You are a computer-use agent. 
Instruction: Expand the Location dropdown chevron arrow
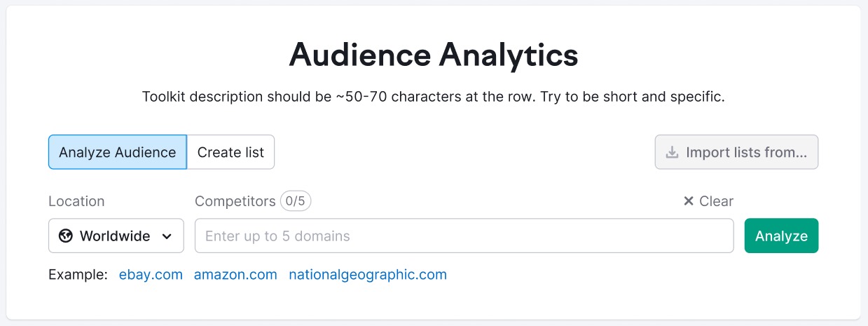pyautogui.click(x=167, y=236)
